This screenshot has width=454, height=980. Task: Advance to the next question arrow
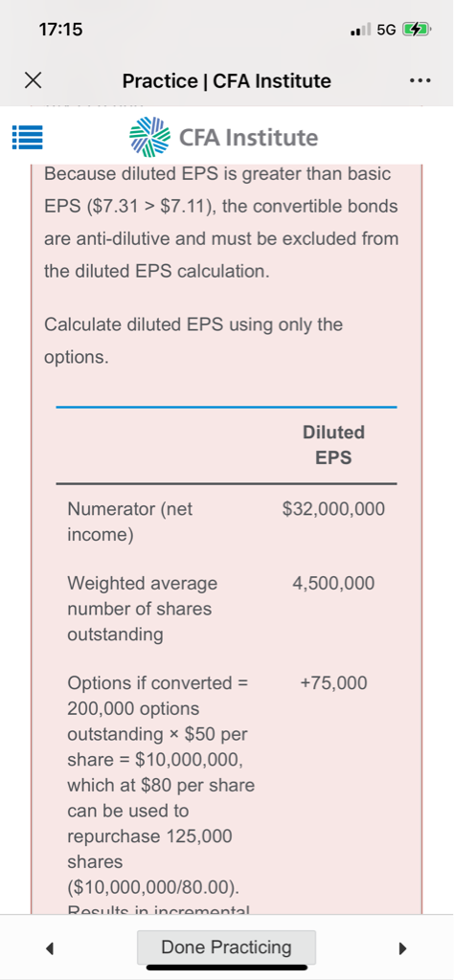[x=402, y=948]
